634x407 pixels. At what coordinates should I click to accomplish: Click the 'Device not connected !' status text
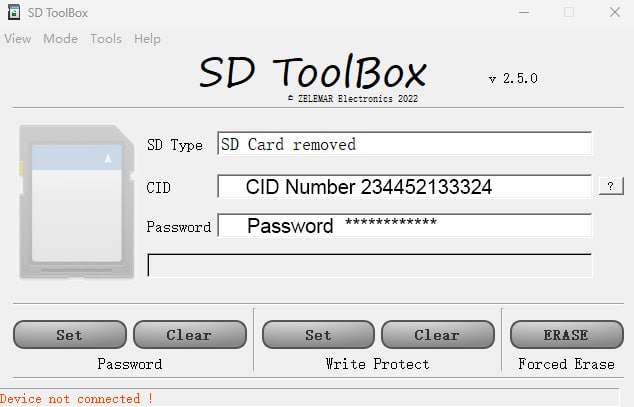pyautogui.click(x=76, y=399)
